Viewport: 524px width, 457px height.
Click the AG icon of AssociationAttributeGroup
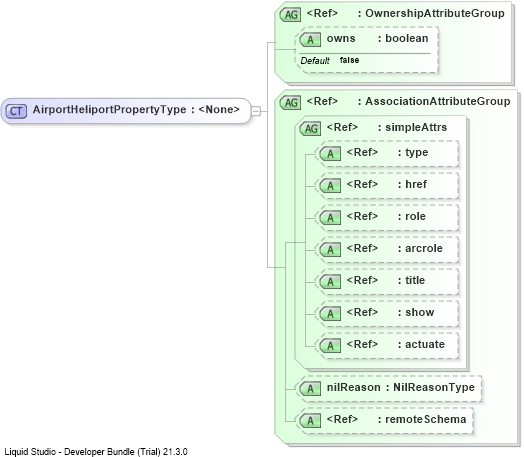(290, 103)
